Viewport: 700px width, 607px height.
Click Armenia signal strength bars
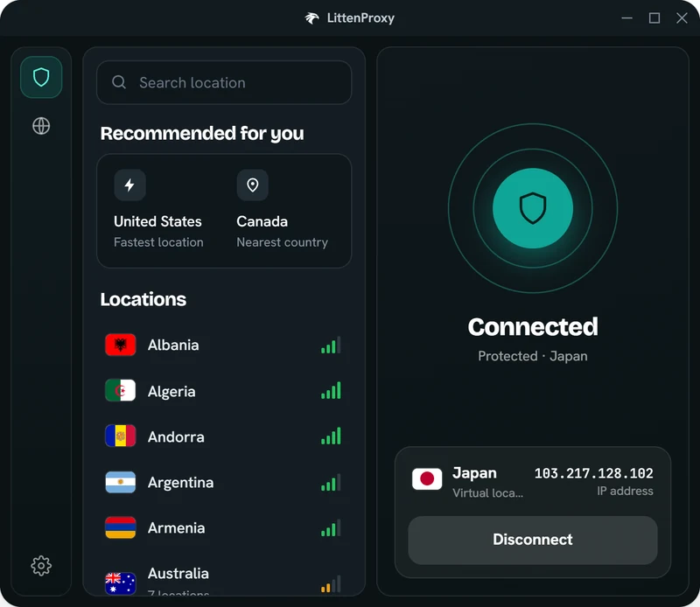(331, 528)
